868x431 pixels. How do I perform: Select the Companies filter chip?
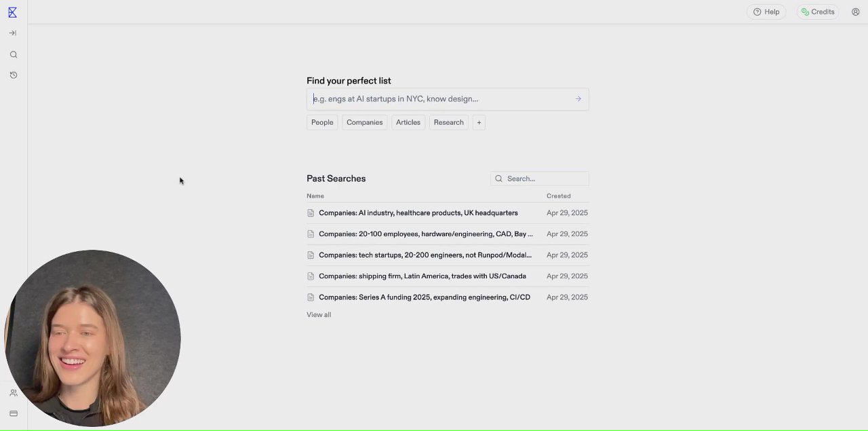click(364, 123)
